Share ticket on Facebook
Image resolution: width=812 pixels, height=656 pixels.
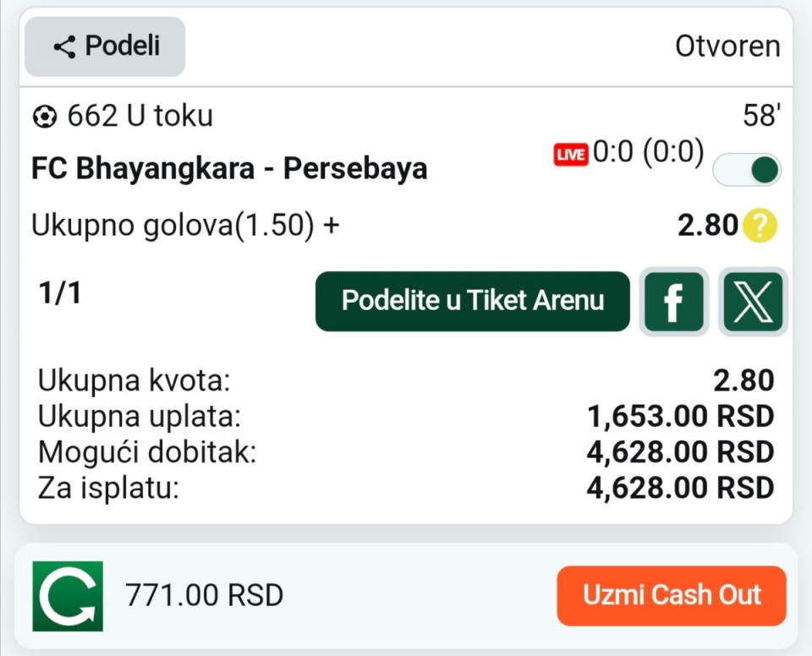tap(673, 302)
